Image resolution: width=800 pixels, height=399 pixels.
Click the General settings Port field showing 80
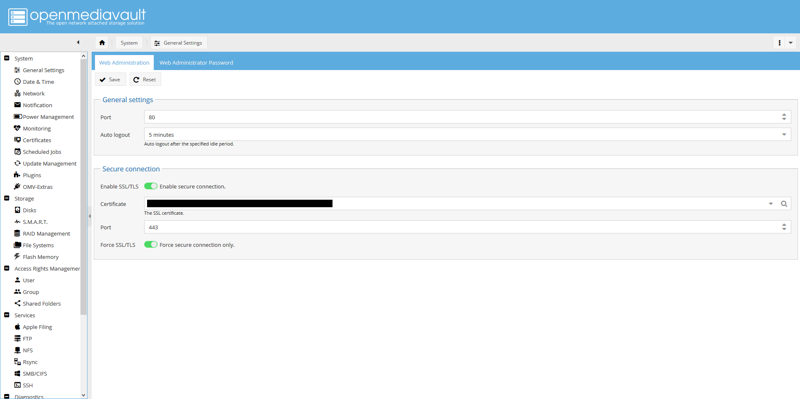click(x=467, y=117)
